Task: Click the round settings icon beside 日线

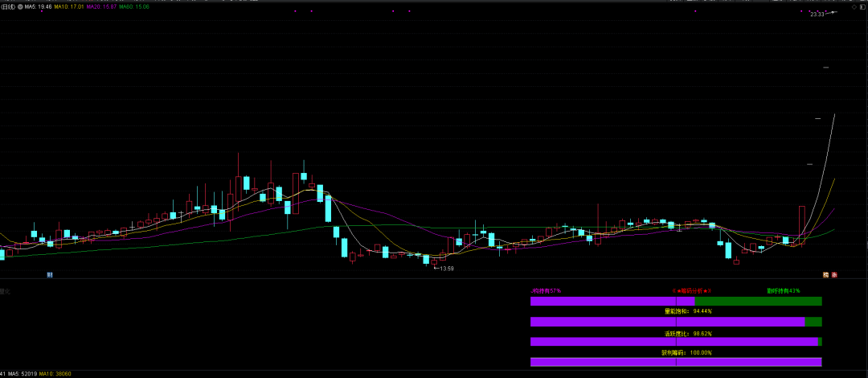Action: 19,6
